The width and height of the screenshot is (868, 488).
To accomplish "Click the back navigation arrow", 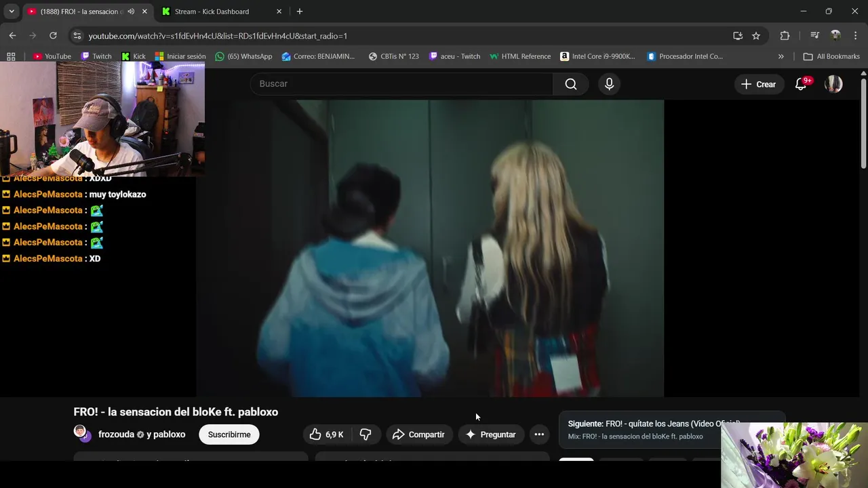I will tap(12, 35).
